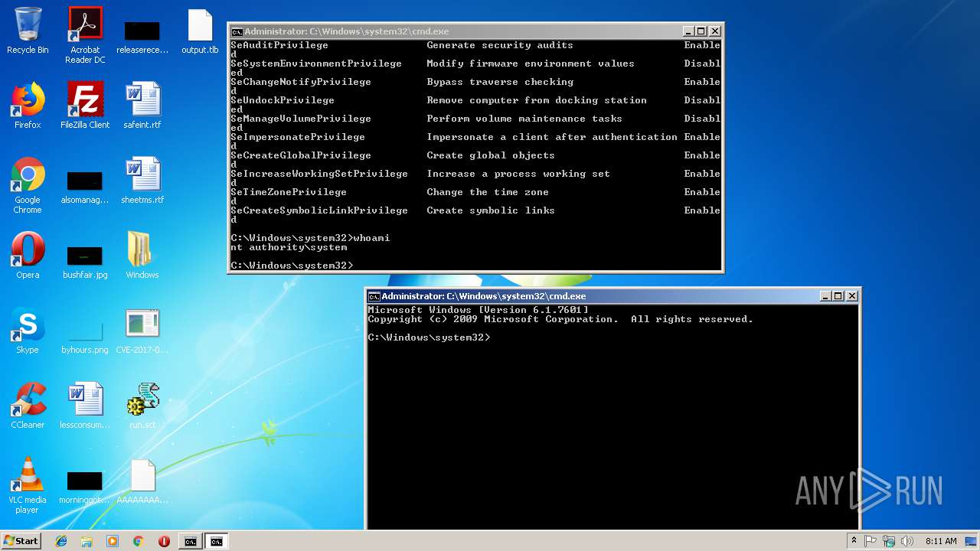Select the run.sct script file

click(142, 406)
